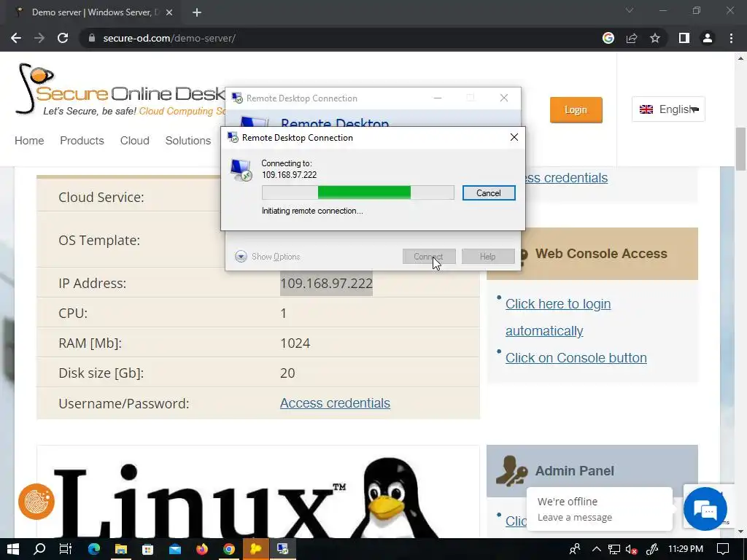Open Microsoft Store from taskbar
Screen dimensions: 747x560
[147, 549]
